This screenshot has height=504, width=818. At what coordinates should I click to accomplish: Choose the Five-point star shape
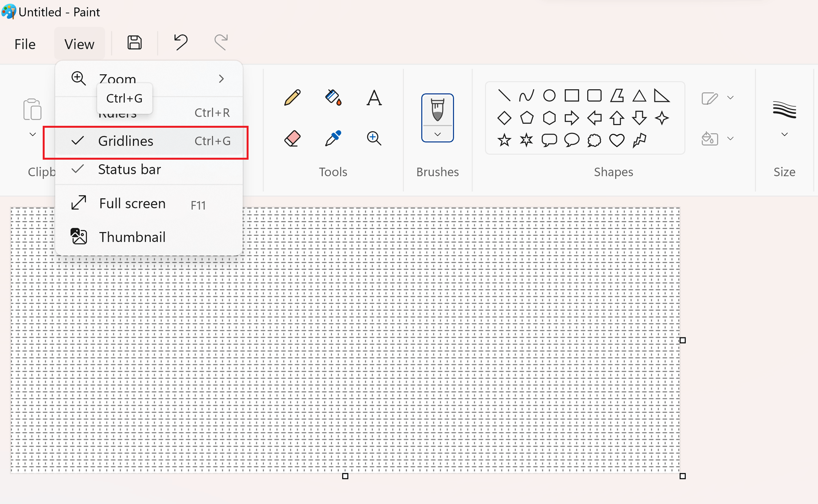[x=504, y=140]
